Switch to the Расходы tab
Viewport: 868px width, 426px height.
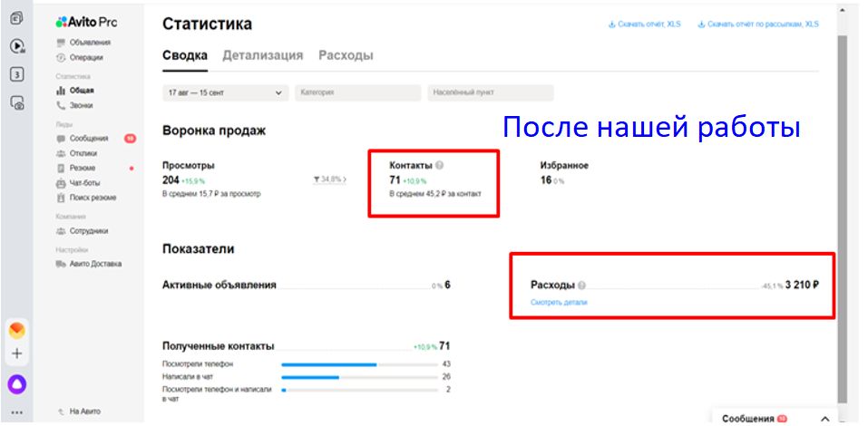click(x=346, y=56)
